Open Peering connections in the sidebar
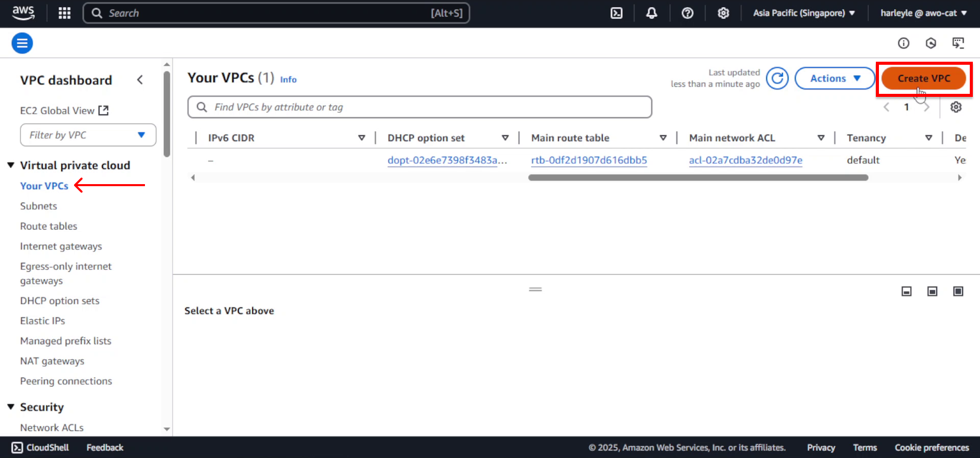 click(x=66, y=381)
